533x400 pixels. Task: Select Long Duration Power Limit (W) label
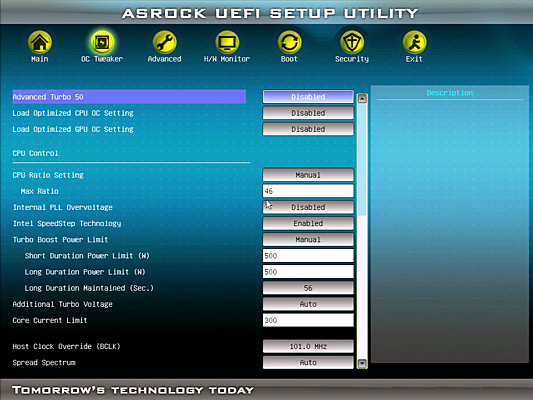(x=85, y=272)
